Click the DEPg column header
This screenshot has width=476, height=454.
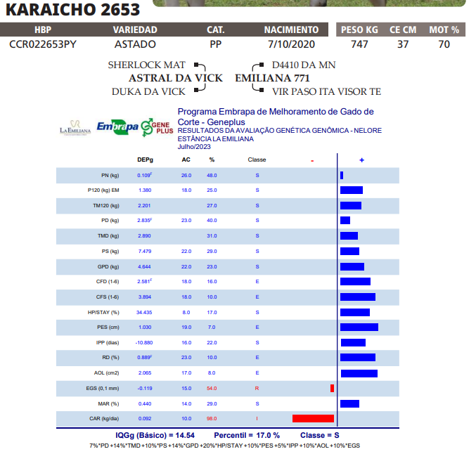coord(145,160)
